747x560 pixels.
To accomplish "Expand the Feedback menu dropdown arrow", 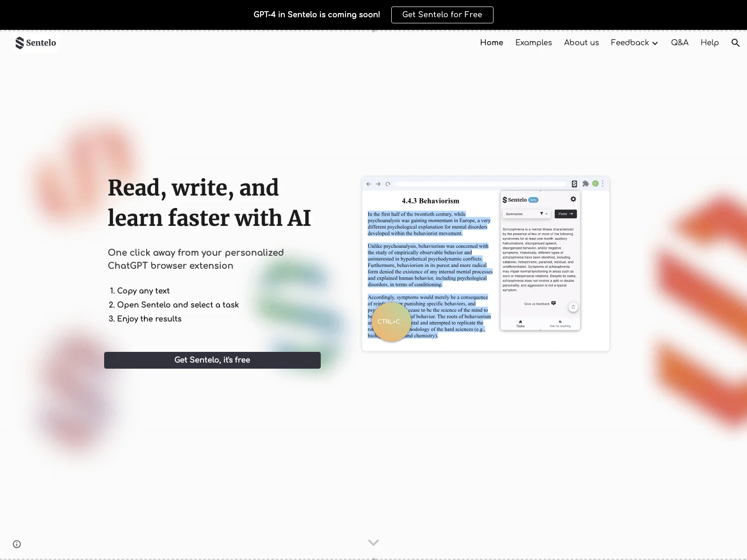I will tap(655, 43).
